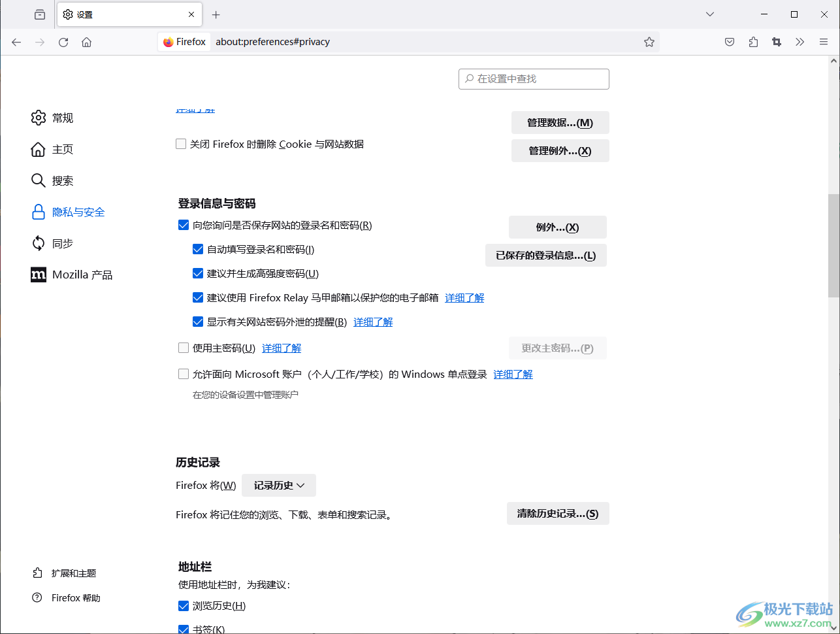
Task: Open the 主页 settings category
Action: pyautogui.click(x=52, y=149)
